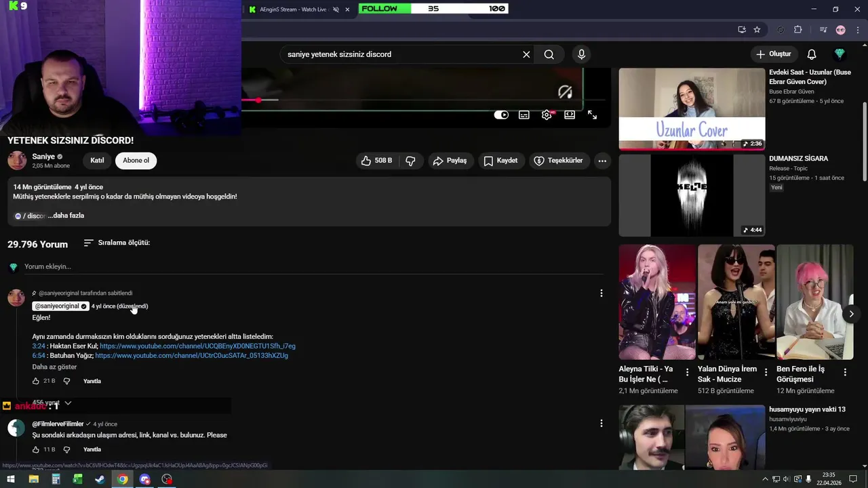Viewport: 868px width, 488px height.
Task: Run search with magnifier icon
Action: pyautogui.click(x=549, y=54)
